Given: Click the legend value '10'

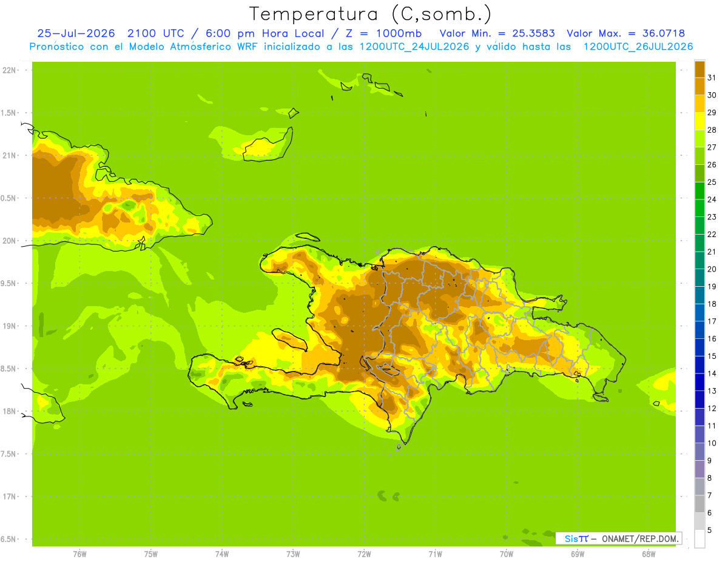Looking at the screenshot, I should pos(712,443).
